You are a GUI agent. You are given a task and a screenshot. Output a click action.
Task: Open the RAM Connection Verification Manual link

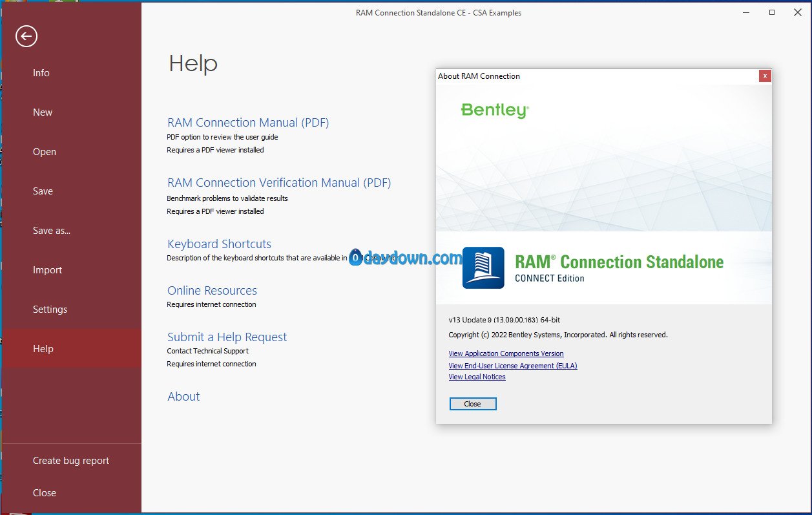tap(279, 183)
